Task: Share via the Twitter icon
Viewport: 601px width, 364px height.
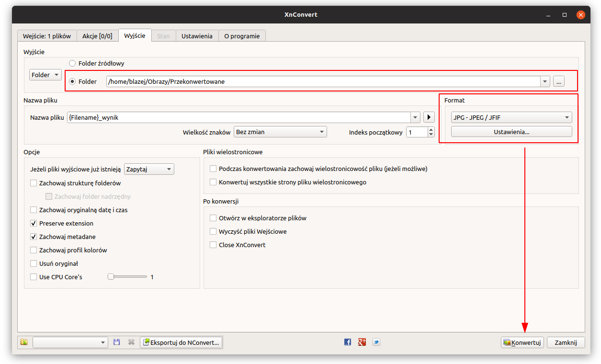Action: tap(376, 342)
